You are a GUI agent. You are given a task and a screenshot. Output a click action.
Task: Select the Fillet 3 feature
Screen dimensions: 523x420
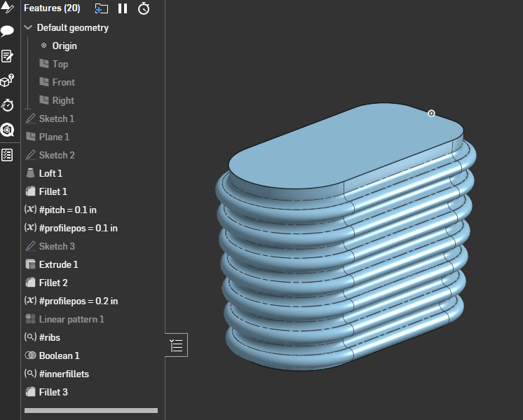53,392
